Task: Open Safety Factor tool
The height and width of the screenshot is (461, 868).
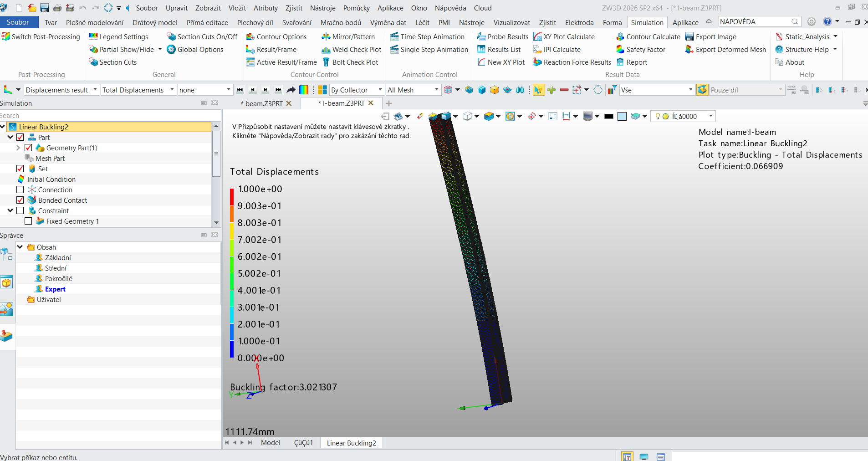Action: tap(640, 49)
